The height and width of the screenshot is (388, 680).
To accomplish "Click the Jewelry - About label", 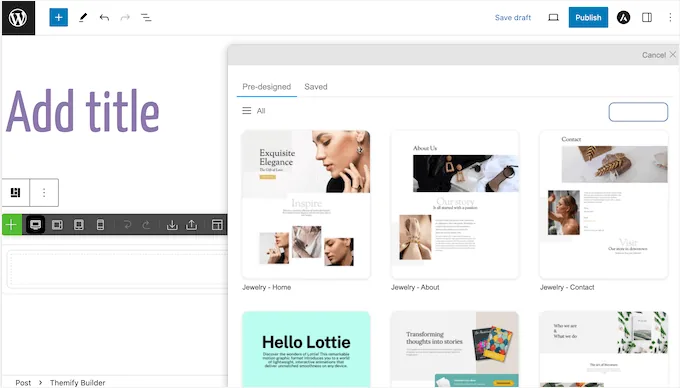I will 415,287.
